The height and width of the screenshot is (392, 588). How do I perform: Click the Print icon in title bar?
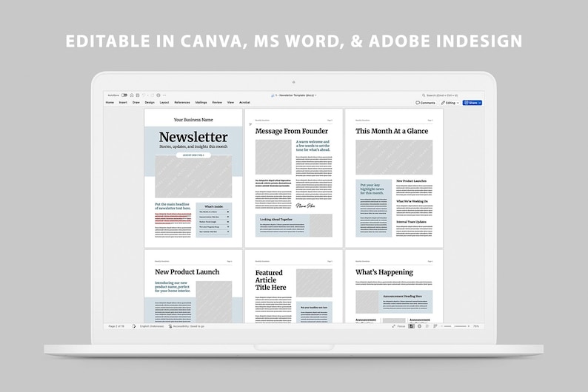158,95
